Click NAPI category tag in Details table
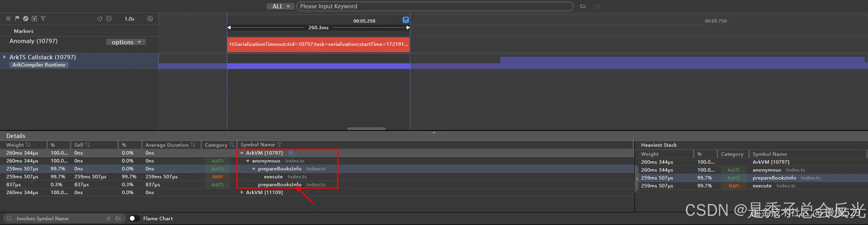The image size is (868, 225). [218, 177]
